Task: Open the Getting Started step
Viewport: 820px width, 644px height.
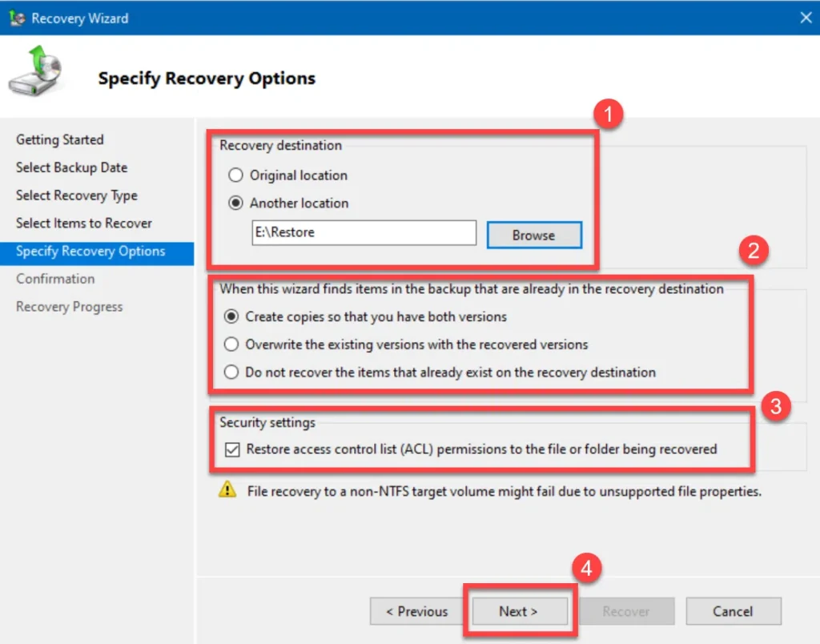Action: point(59,139)
